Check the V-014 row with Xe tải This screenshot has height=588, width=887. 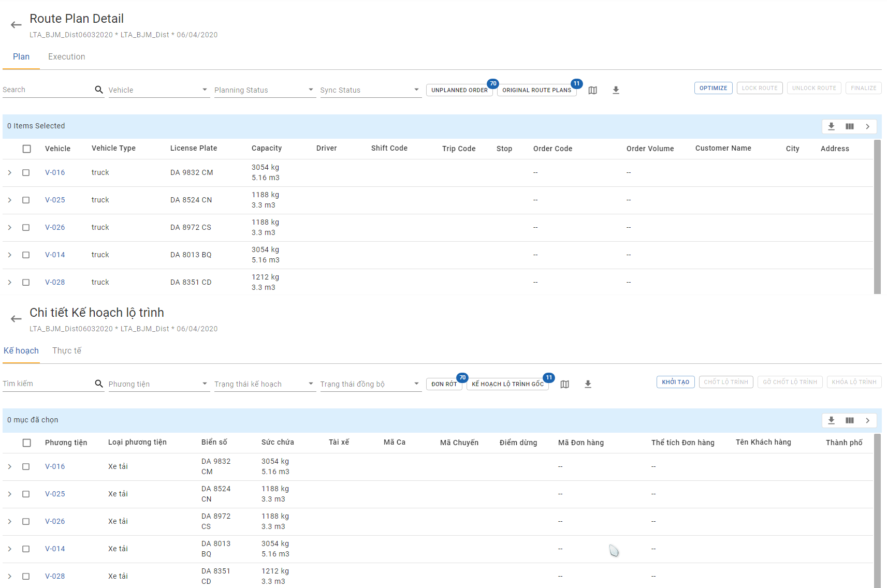coord(26,549)
